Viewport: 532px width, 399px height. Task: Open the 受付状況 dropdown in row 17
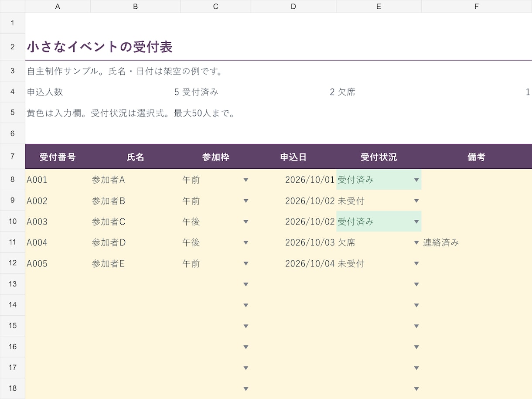416,368
